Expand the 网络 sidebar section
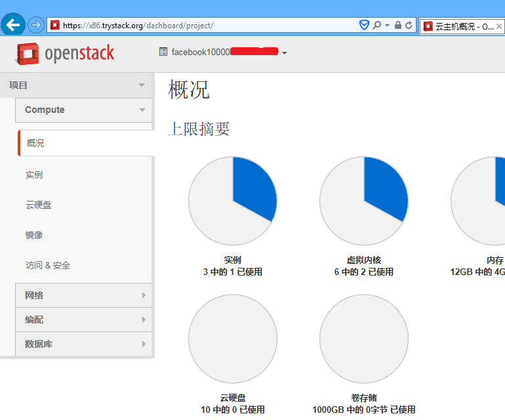Viewport: 505px width, 420px height. tap(83, 295)
